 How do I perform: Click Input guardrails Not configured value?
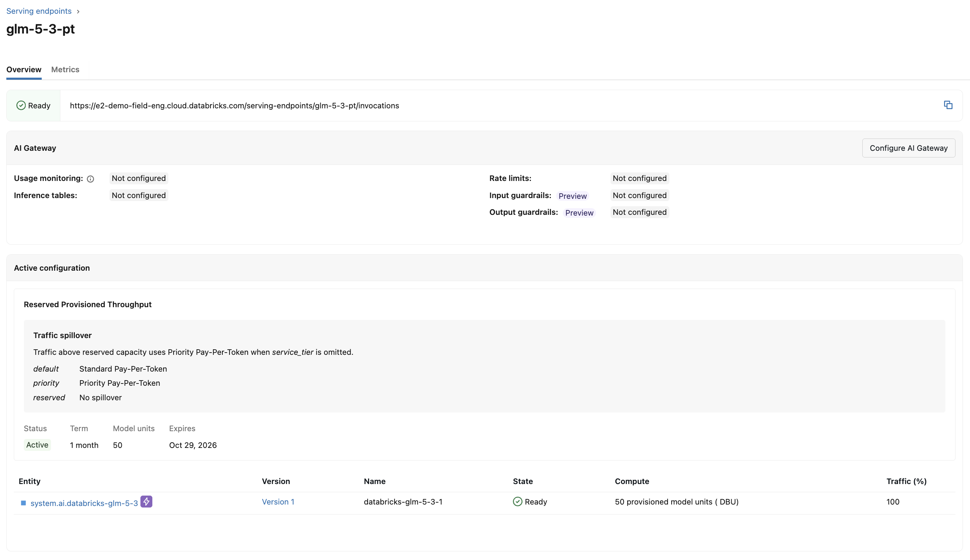[640, 195]
